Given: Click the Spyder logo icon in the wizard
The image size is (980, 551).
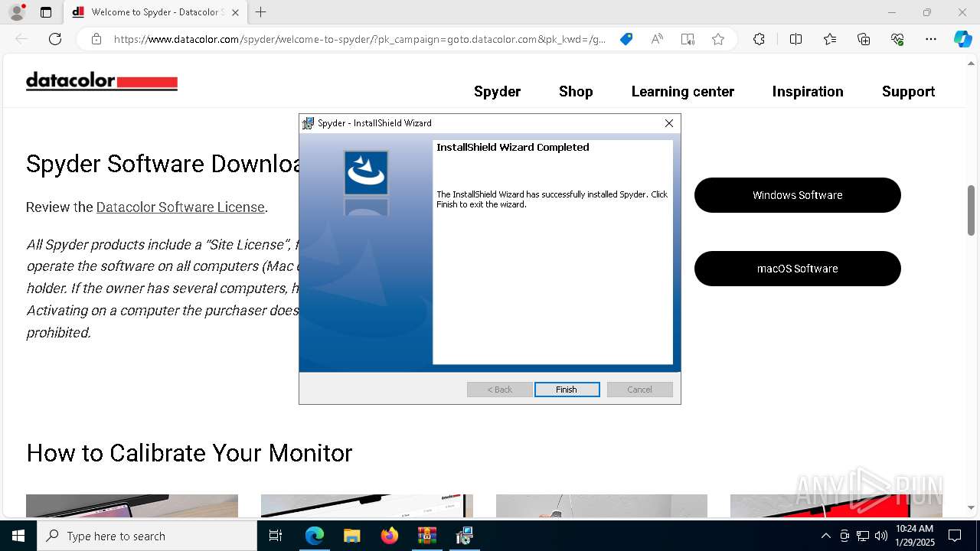Looking at the screenshot, I should 366,173.
